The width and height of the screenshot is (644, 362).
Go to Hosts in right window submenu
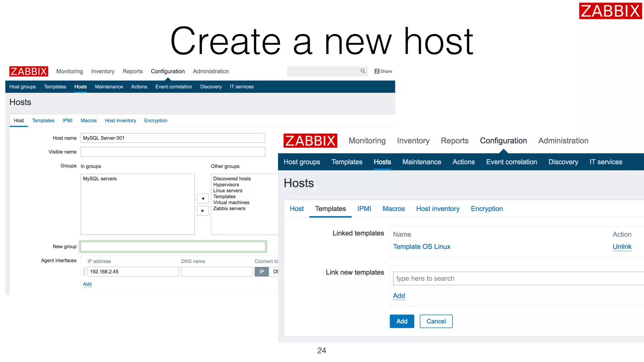382,162
